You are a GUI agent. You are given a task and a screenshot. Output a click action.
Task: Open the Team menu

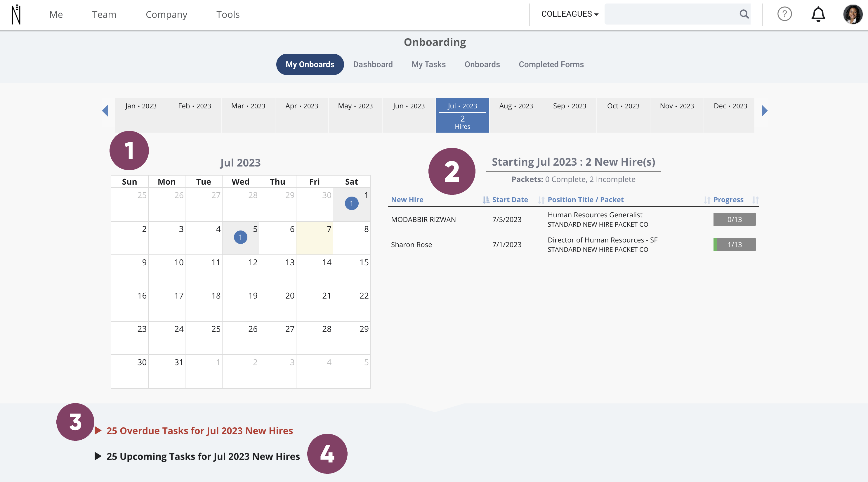tap(104, 15)
